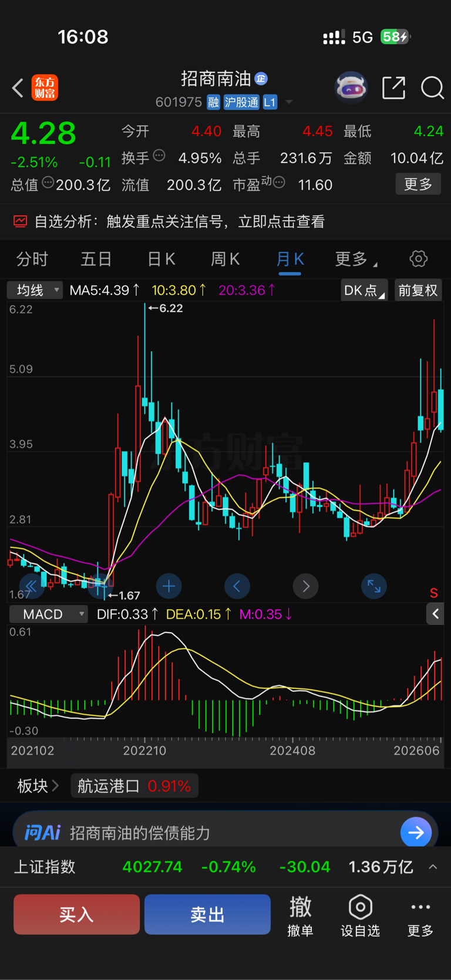Image resolution: width=451 pixels, height=980 pixels.
Task: Tap the 沪股通 badge
Action: [x=241, y=102]
